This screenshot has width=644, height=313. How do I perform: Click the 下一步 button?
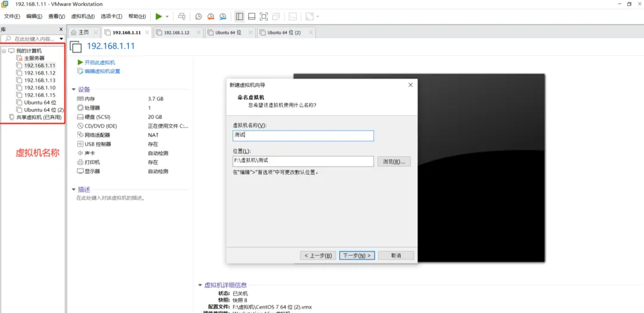point(357,256)
